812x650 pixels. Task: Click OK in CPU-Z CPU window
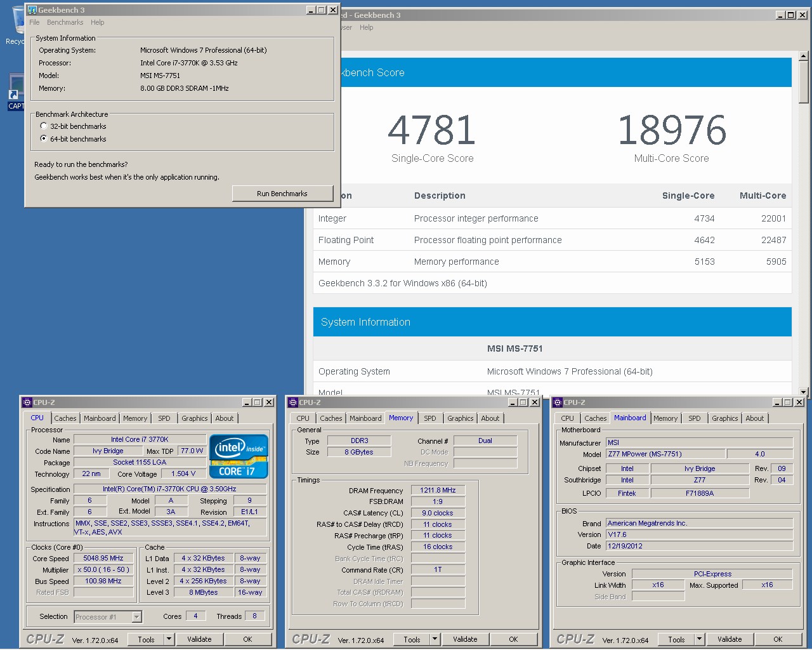click(247, 639)
